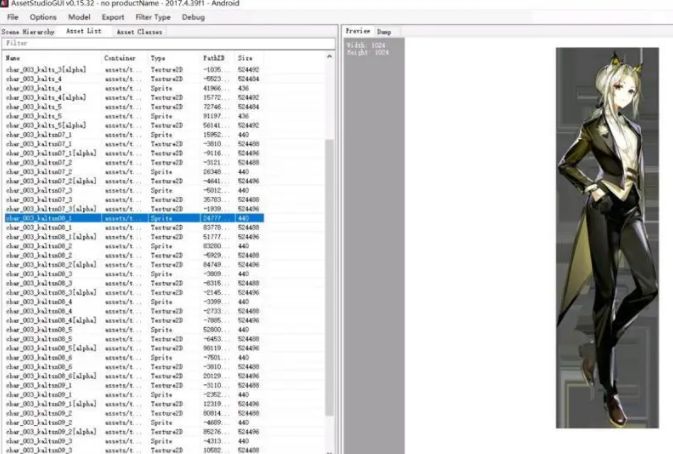Open the Options menu
The width and height of the screenshot is (673, 454).
43,17
